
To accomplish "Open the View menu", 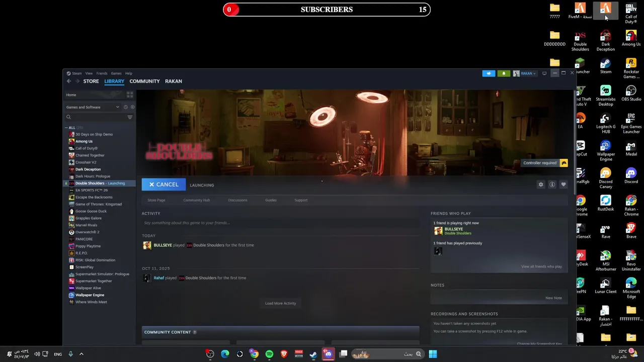I will click(89, 73).
